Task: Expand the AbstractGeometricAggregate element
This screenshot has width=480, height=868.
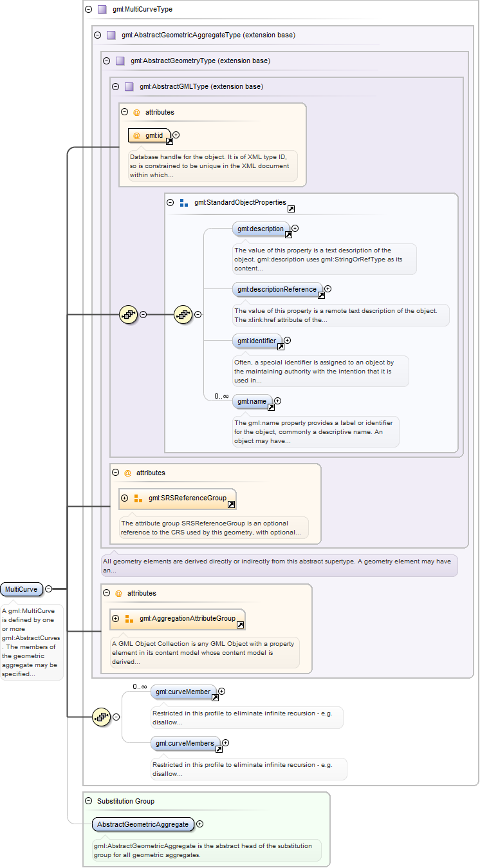Action: click(x=200, y=824)
